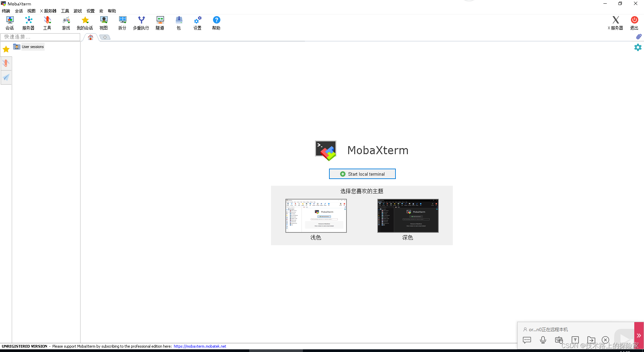644x352 pixels.
Task: Click the 浅色 label under light theme
Action: 316,237
